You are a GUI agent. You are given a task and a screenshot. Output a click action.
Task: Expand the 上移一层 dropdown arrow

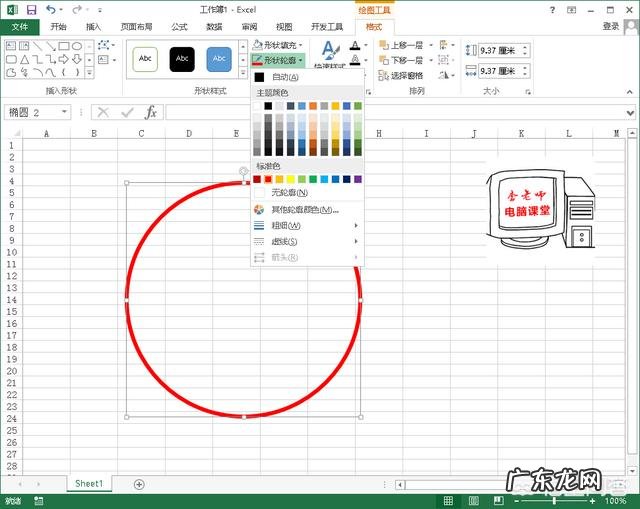[x=431, y=45]
